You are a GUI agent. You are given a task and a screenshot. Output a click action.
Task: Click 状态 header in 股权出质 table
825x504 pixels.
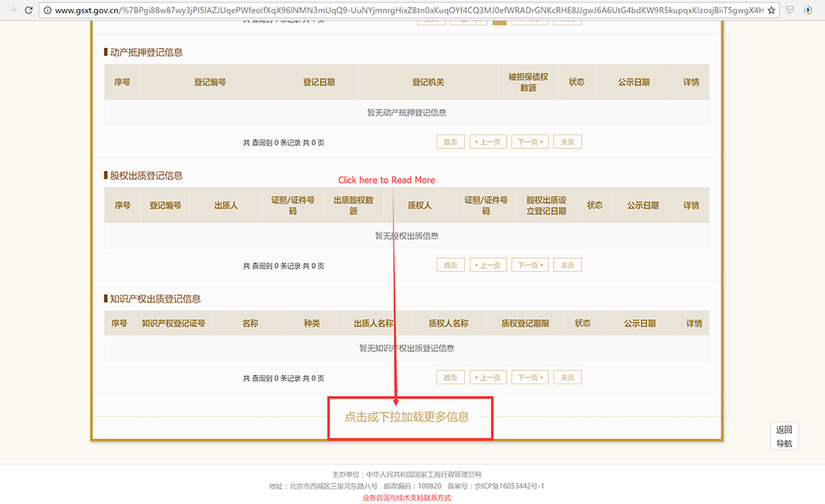point(595,205)
